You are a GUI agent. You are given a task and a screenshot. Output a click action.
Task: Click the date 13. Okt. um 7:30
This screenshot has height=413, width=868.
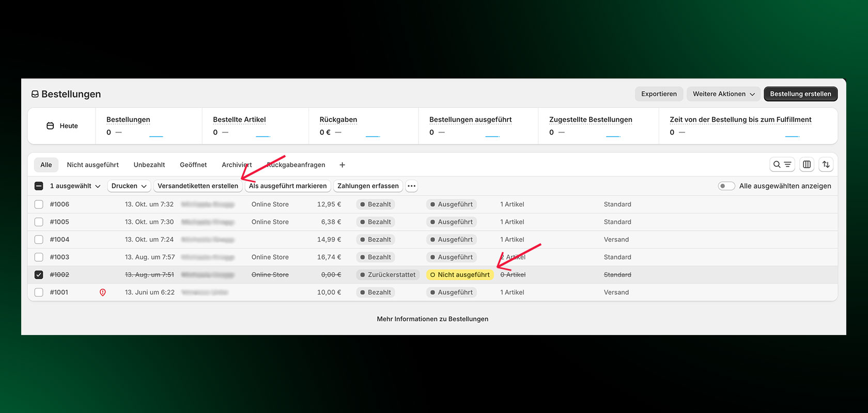click(149, 222)
